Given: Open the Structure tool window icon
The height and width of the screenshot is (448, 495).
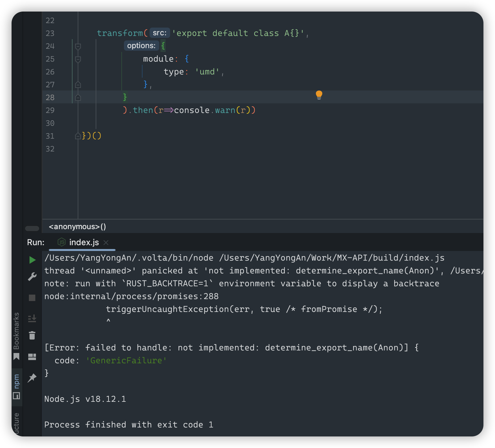Looking at the screenshot, I should pyautogui.click(x=17, y=424).
